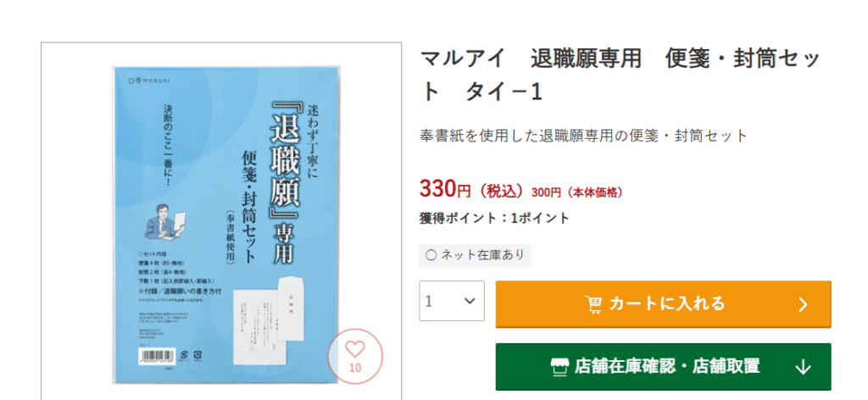
Task: Click the favorite count number 10
Action: click(x=355, y=368)
